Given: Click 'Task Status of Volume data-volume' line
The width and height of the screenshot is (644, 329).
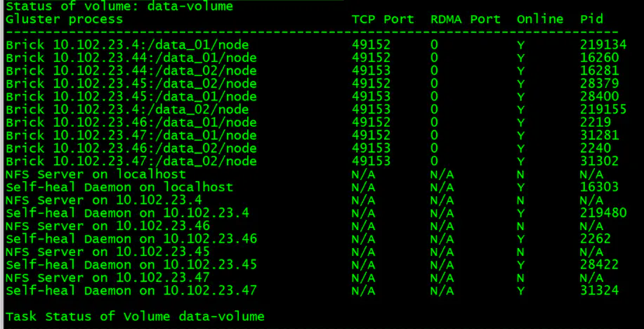Looking at the screenshot, I should [x=135, y=316].
